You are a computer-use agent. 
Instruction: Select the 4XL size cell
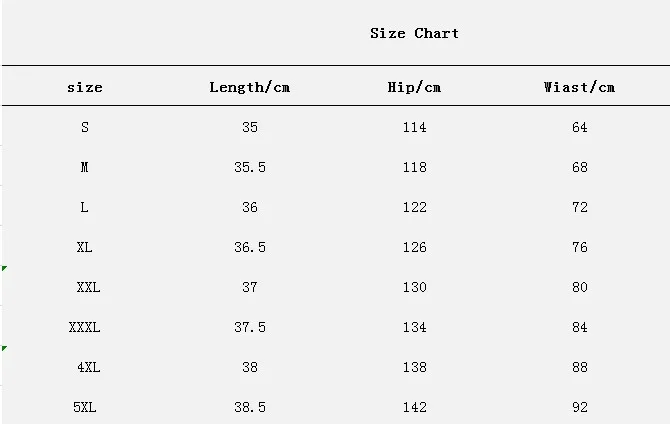point(88,367)
